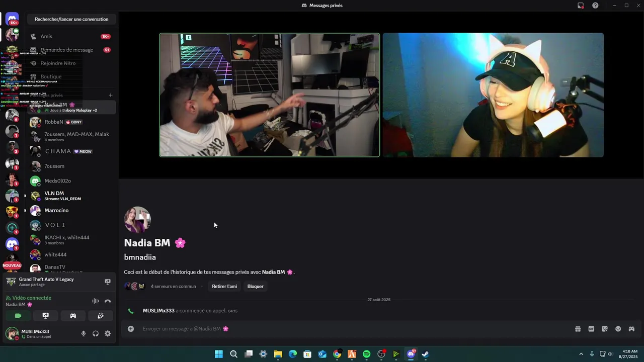Open 7oussem, MAD-MAX, Malak group chat
Viewport: 644px width, 362px height.
coord(71,137)
